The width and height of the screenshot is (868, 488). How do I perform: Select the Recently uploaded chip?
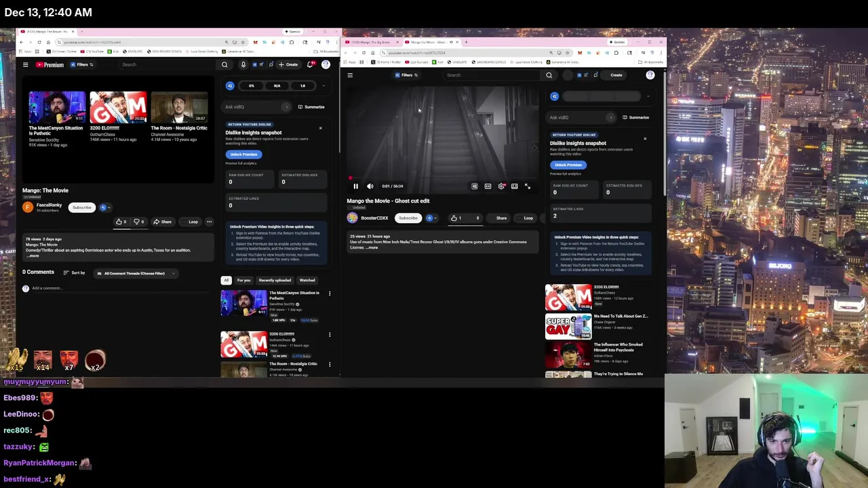[x=275, y=280]
